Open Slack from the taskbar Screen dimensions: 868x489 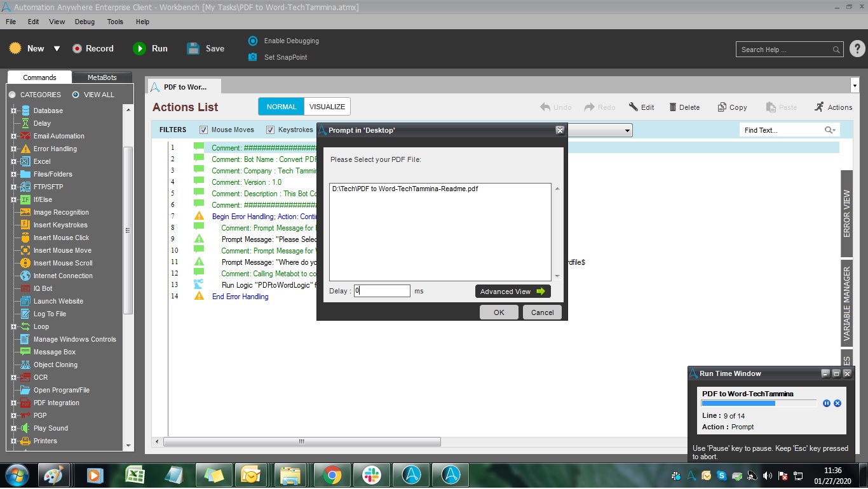371,474
